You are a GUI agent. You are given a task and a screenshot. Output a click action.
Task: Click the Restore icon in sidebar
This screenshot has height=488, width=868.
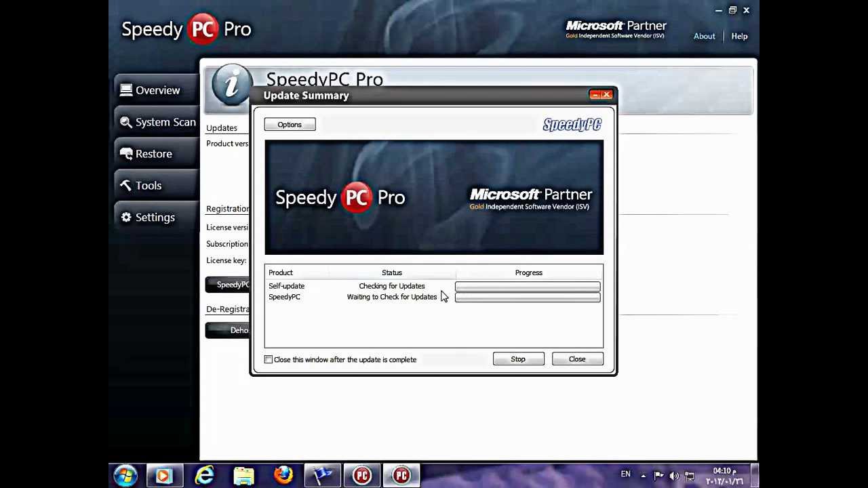[126, 154]
